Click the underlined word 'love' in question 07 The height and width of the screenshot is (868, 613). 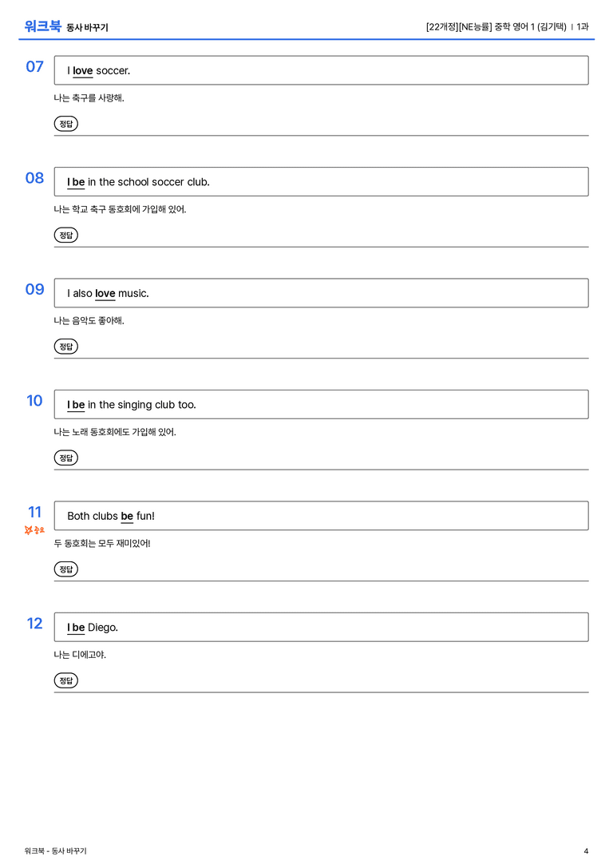83,71
